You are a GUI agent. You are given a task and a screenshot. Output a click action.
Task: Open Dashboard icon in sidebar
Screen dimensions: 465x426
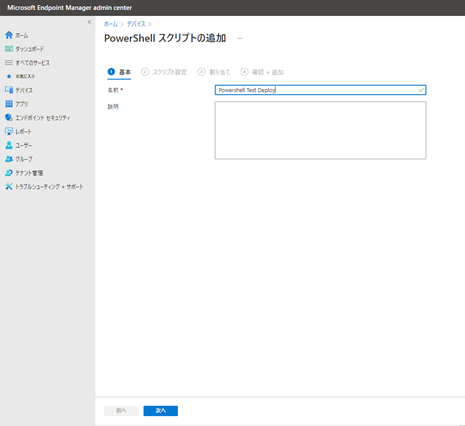click(9, 49)
